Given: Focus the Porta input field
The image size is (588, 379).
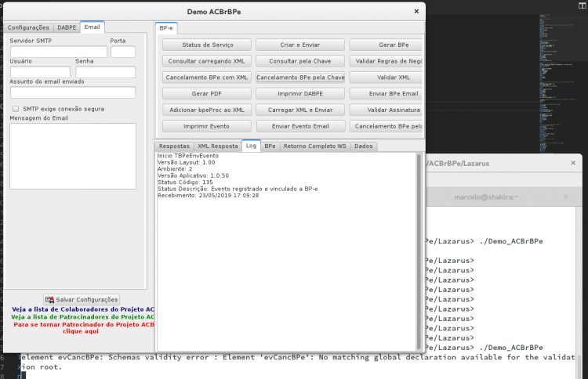Looking at the screenshot, I should click(123, 52).
